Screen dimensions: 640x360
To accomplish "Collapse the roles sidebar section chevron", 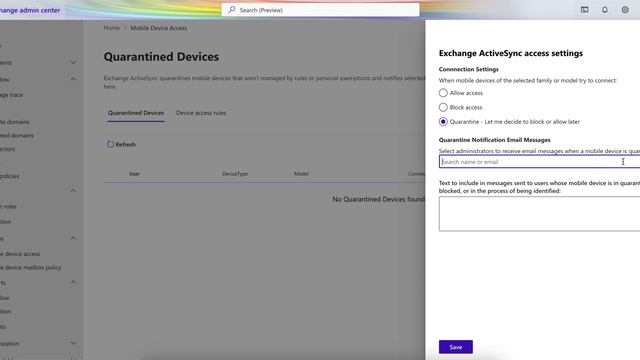I will [x=73, y=191].
